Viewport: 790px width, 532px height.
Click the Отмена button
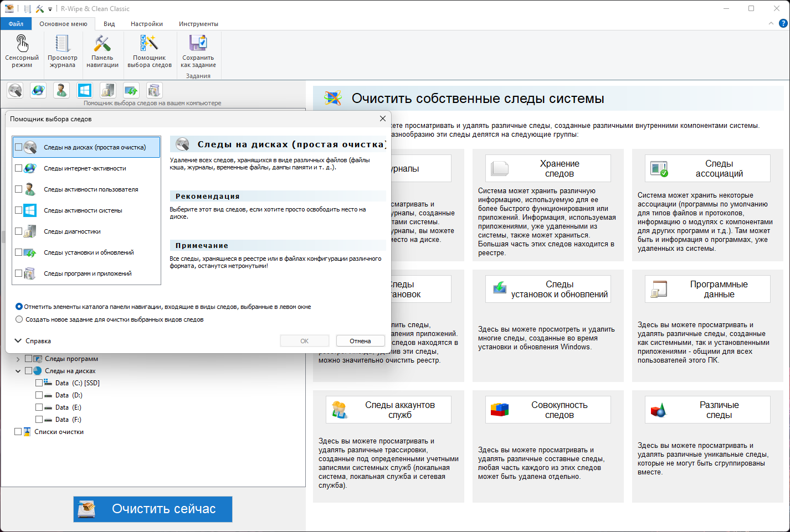click(x=360, y=341)
